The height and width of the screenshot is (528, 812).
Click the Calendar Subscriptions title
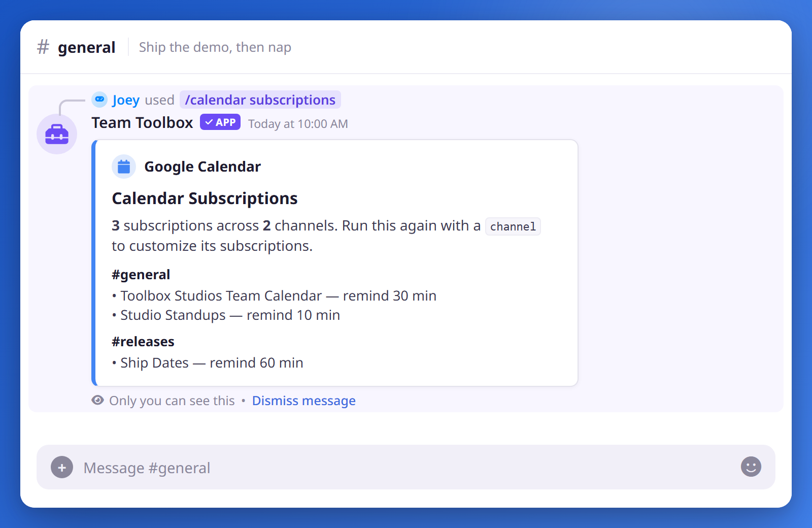tap(205, 199)
